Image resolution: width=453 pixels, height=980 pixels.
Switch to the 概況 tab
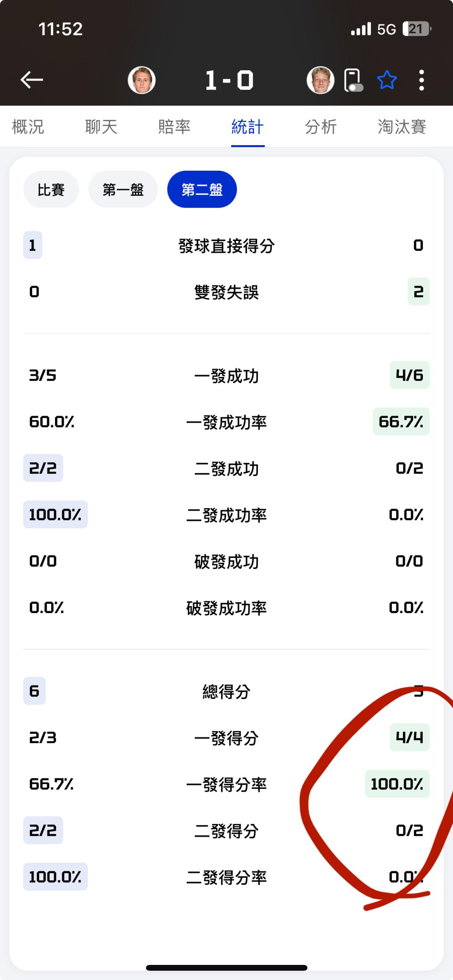tap(28, 127)
